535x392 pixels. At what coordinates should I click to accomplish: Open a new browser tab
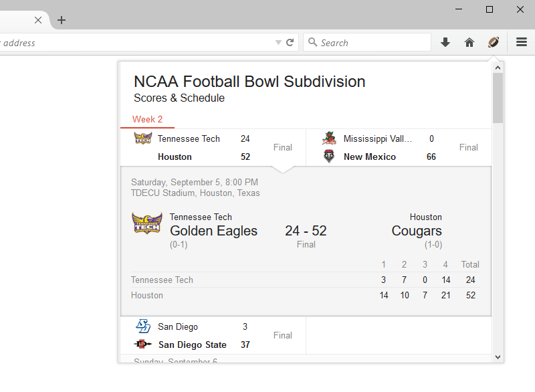62,20
